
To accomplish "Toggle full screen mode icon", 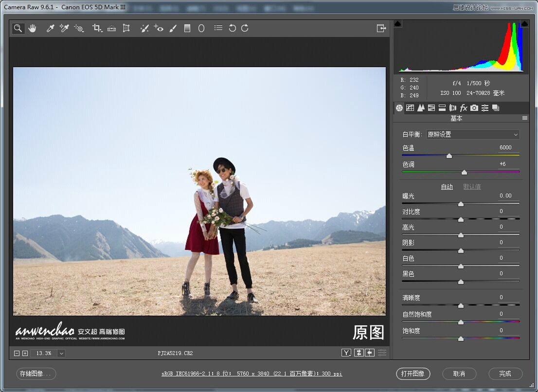I will click(381, 28).
